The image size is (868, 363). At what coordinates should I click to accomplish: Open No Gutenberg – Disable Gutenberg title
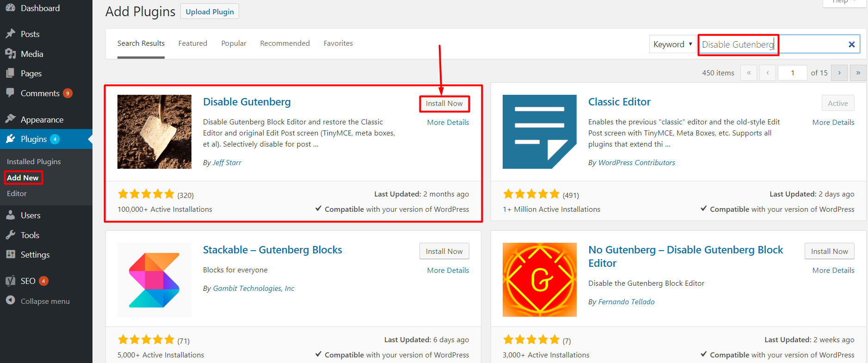685,256
